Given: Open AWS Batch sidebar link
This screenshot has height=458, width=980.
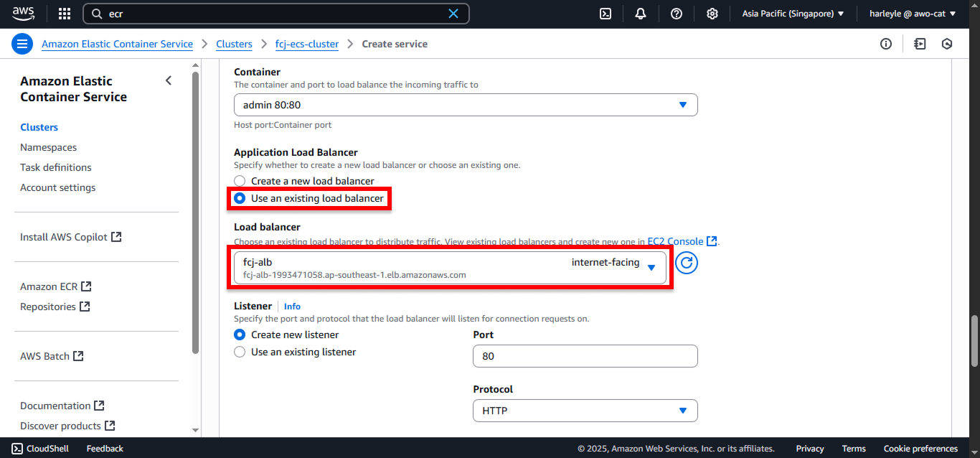Looking at the screenshot, I should click(x=52, y=356).
